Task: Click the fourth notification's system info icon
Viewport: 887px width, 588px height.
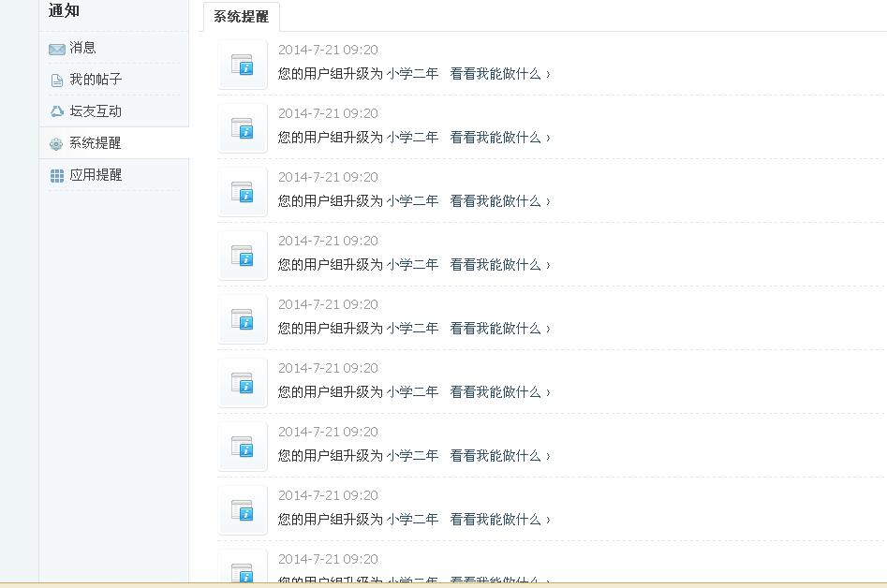Action: point(243,256)
